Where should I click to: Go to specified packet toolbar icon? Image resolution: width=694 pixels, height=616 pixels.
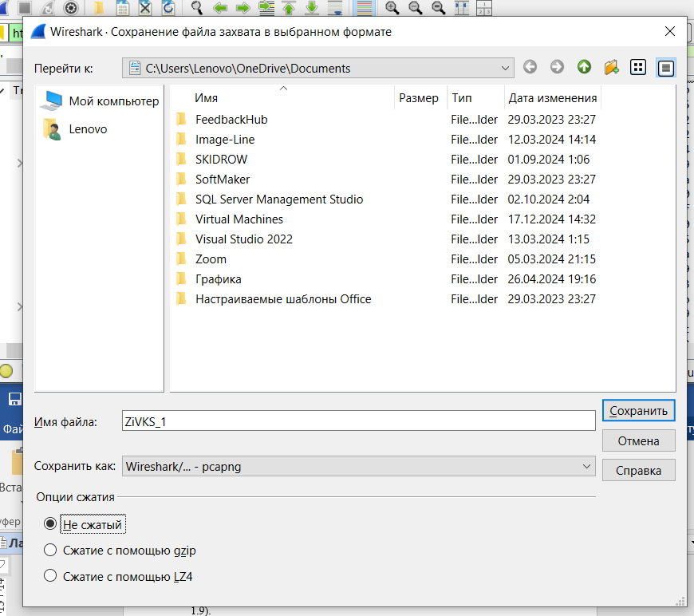pyautogui.click(x=266, y=7)
